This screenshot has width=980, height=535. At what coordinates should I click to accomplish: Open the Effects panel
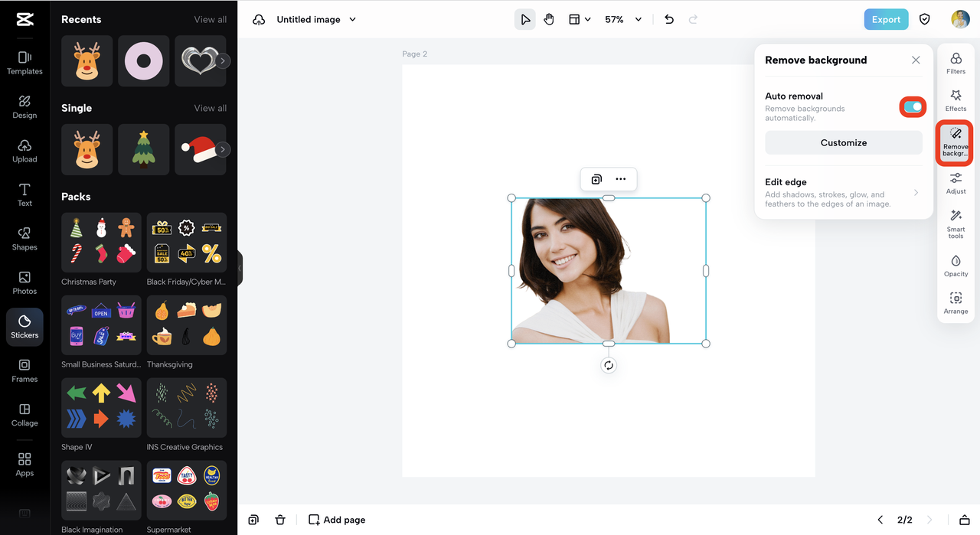(x=955, y=100)
